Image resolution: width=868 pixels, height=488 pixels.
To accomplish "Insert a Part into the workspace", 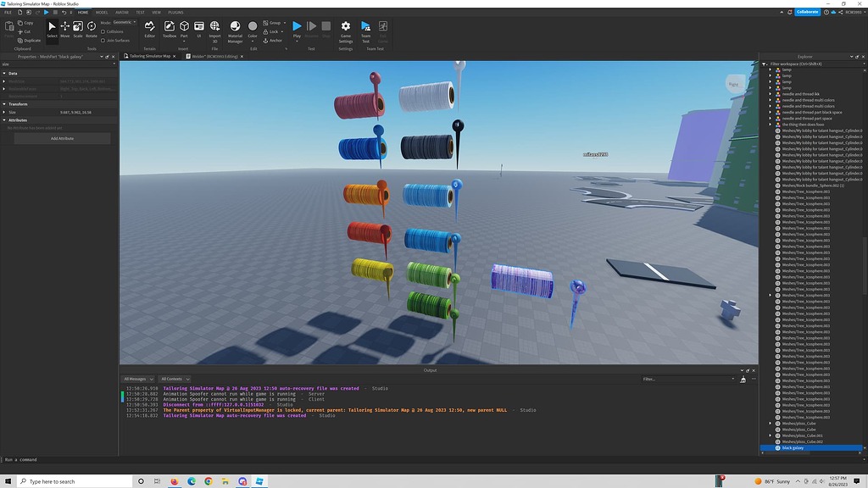I will click(183, 28).
